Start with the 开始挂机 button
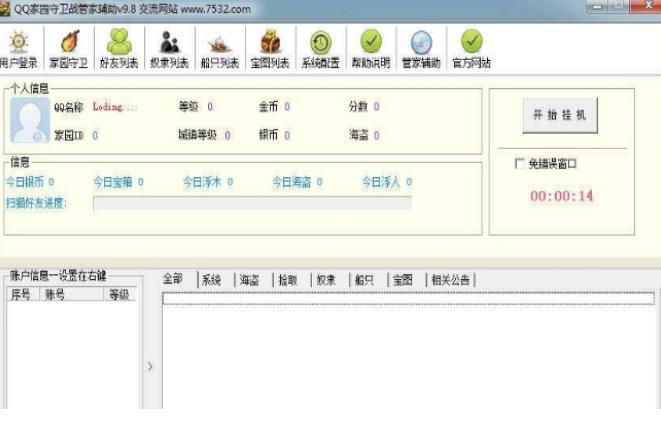The image size is (661, 425). tap(560, 115)
